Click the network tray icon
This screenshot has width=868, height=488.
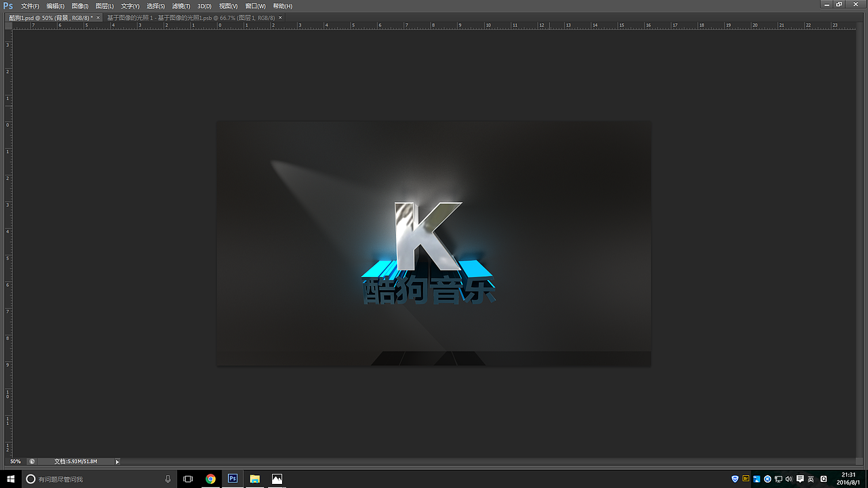(x=778, y=479)
